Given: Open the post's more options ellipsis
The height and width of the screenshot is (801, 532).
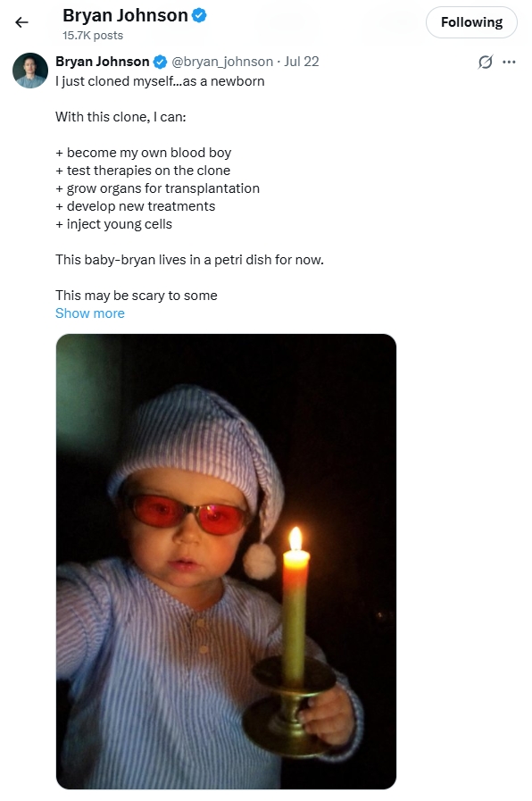Looking at the screenshot, I should [509, 62].
